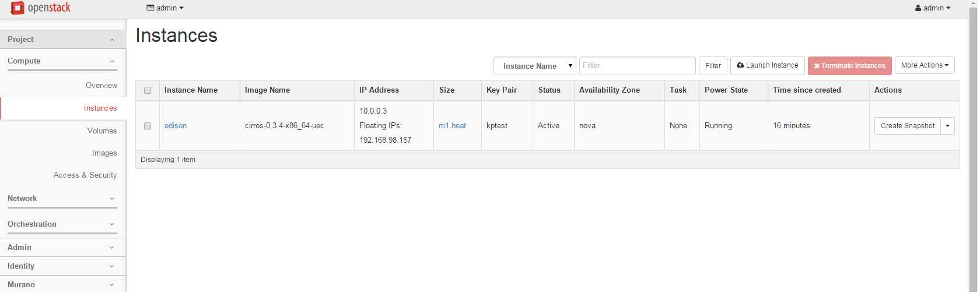Open the More Actions dropdown
This screenshot has height=303, width=980.
pos(924,66)
